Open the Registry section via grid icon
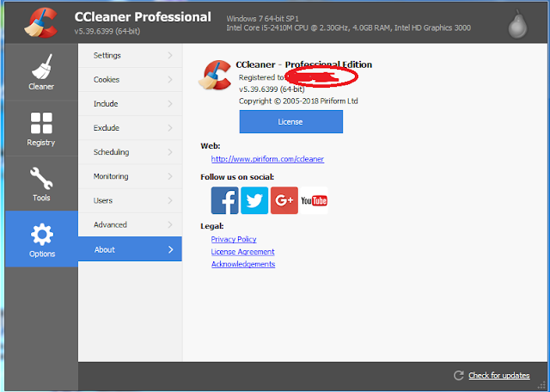The width and height of the screenshot is (550, 392). click(41, 123)
